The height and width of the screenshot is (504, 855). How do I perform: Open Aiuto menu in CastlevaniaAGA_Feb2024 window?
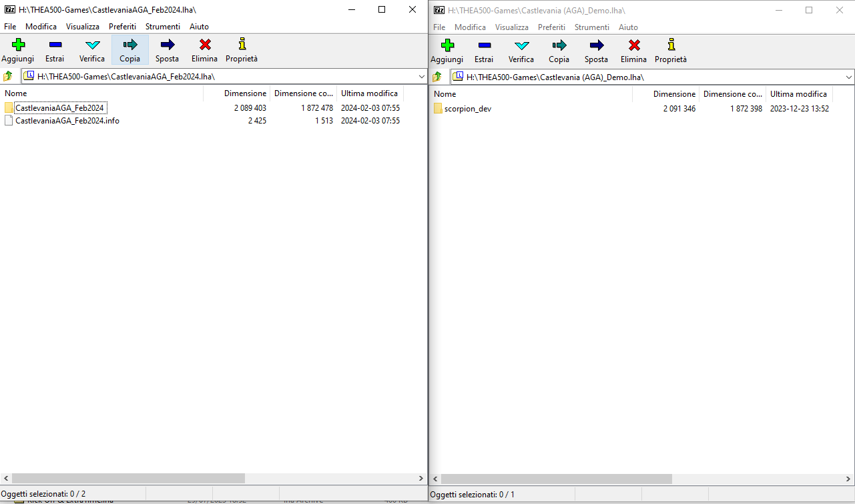(199, 27)
